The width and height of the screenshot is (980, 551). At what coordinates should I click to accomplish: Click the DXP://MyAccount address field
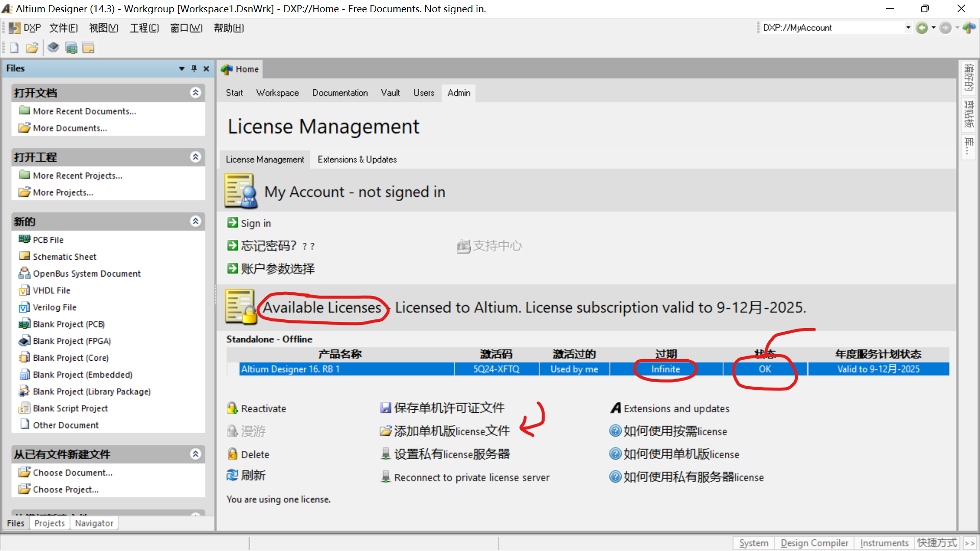[x=832, y=28]
